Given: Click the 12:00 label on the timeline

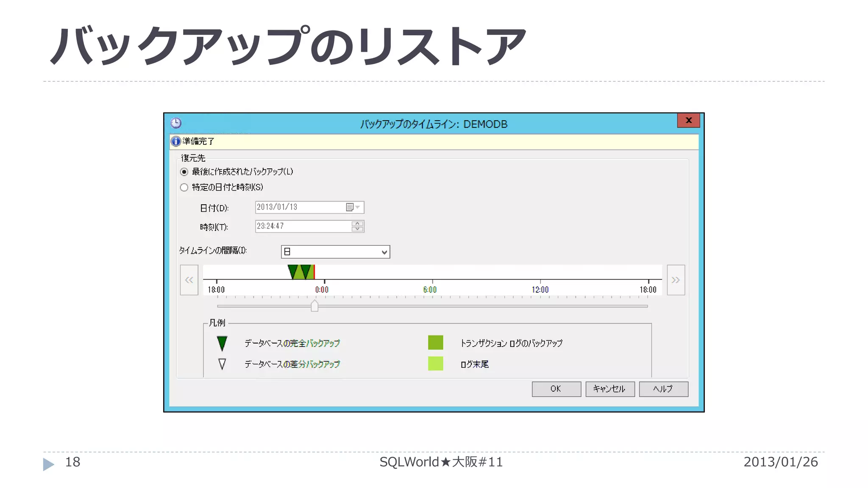Looking at the screenshot, I should tap(540, 290).
